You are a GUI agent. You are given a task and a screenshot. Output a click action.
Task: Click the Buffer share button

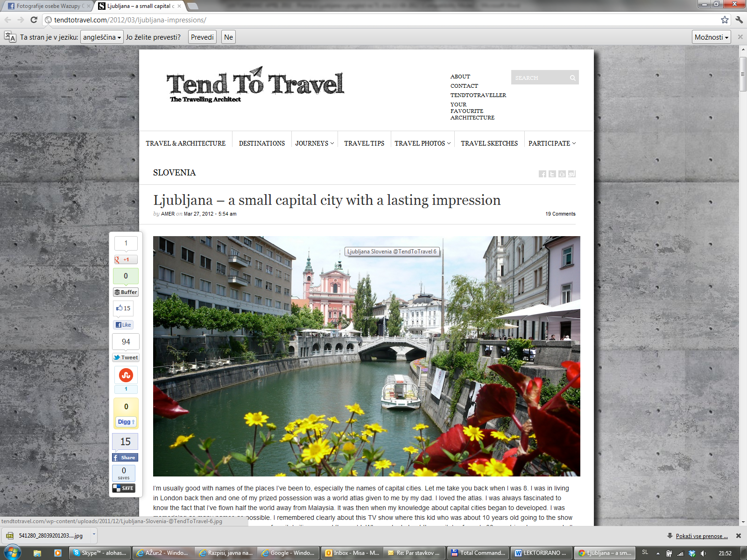pos(126,292)
